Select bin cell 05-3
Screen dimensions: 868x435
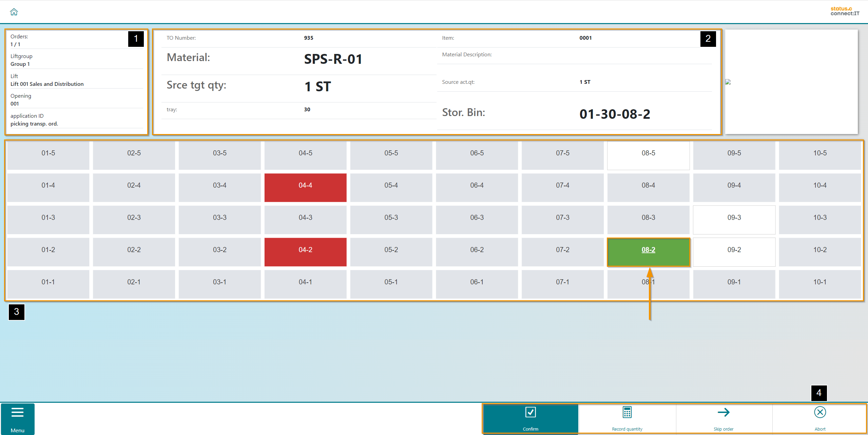(x=391, y=220)
